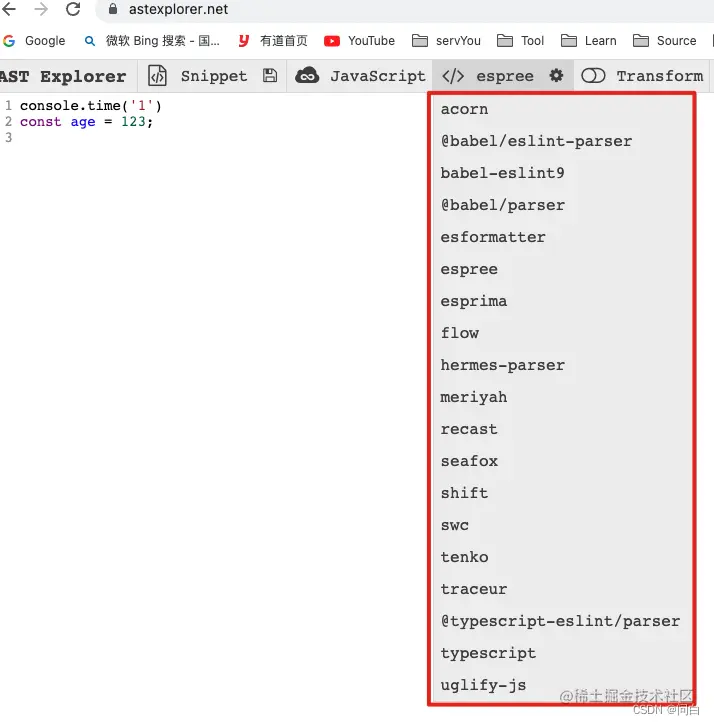Image resolution: width=714 pixels, height=725 pixels.
Task: Open the Google bookmark
Action: pos(34,41)
